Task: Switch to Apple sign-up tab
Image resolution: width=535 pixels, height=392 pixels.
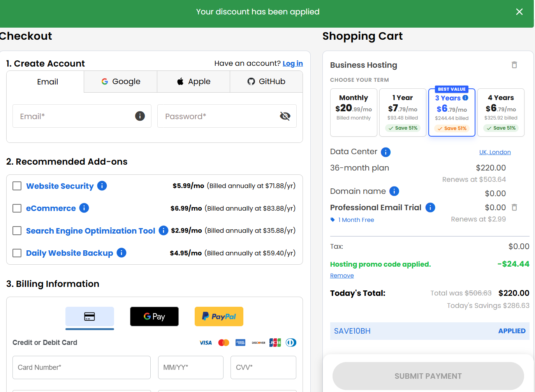Action: [x=194, y=82]
